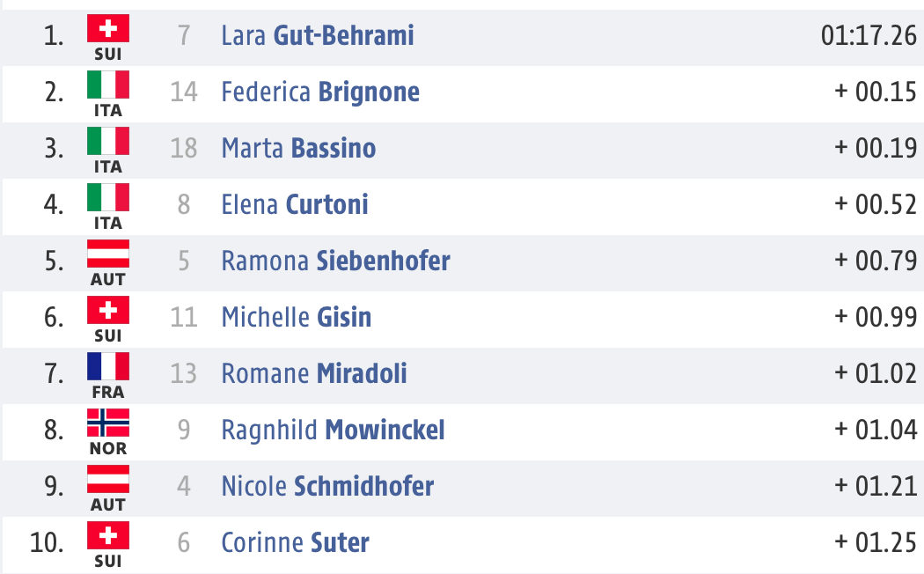924x574 pixels.
Task: Click the Swiss flag next to Michelle Gisin
Action: pyautogui.click(x=108, y=310)
